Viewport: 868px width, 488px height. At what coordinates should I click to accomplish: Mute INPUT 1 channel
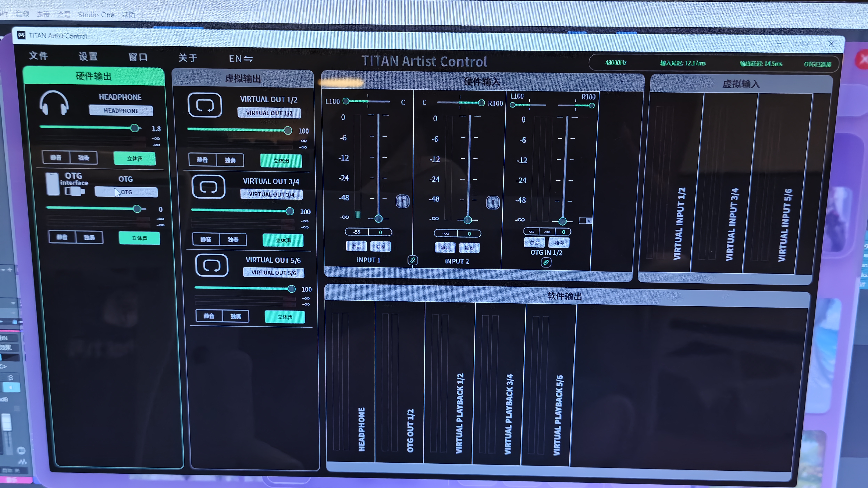pos(356,247)
